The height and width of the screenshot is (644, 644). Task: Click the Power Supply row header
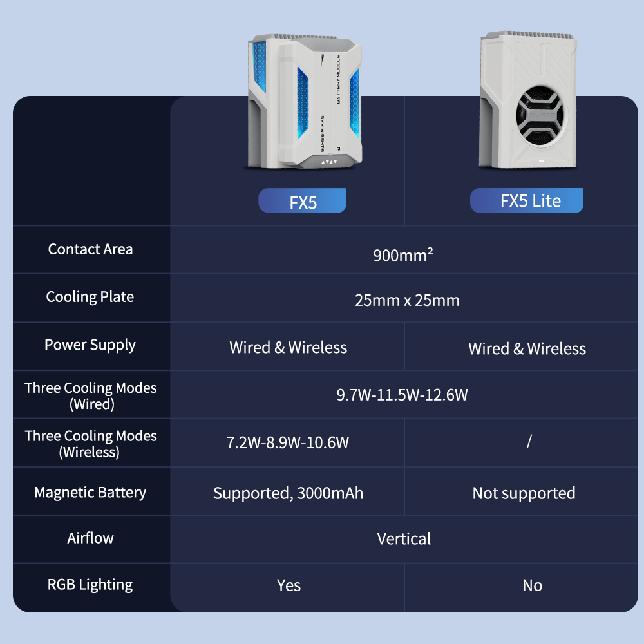[x=90, y=345]
